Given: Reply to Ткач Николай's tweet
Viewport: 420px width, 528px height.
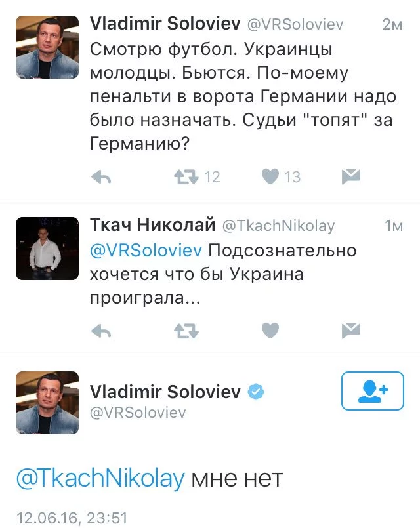Looking at the screenshot, I should click(x=100, y=331).
